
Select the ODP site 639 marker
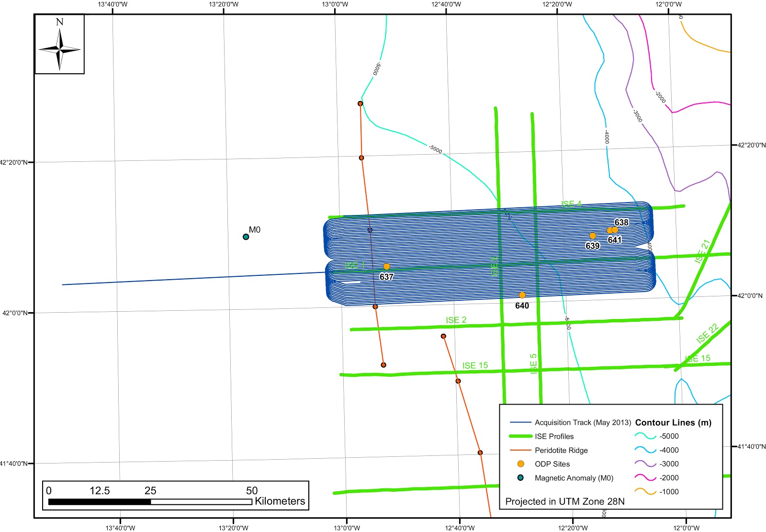pos(593,236)
